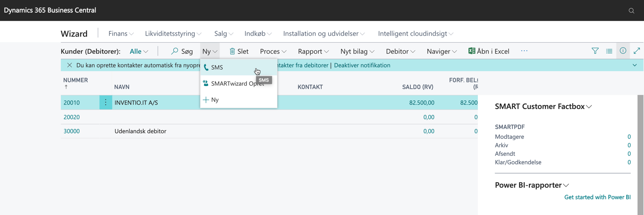The width and height of the screenshot is (644, 215).
Task: Dismiss notification with the X icon
Action: pos(69,65)
